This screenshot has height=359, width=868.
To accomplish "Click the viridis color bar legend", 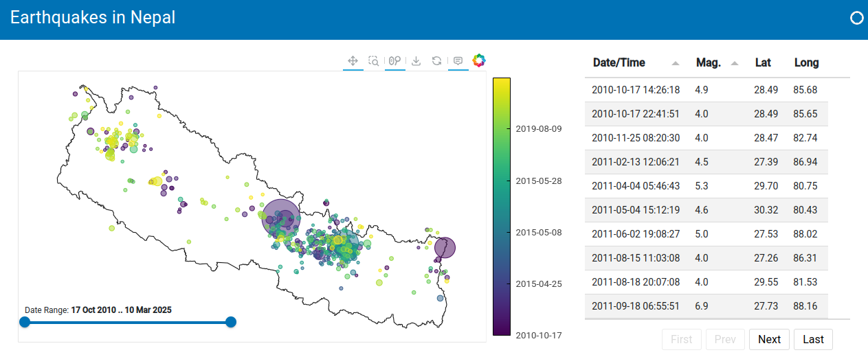I will (x=502, y=207).
